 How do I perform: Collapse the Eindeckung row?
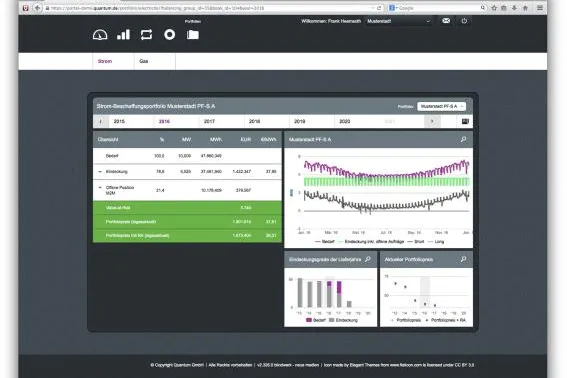[100, 171]
